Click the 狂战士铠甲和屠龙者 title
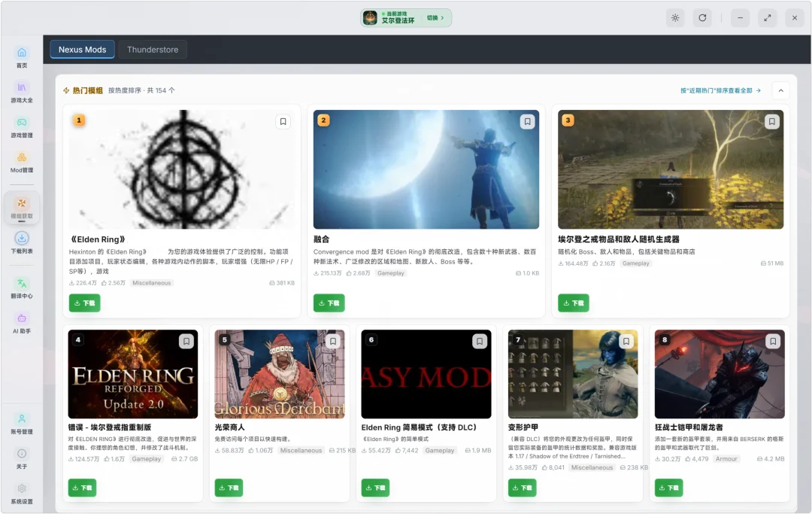Screen dimensions: 812x514 (689, 427)
